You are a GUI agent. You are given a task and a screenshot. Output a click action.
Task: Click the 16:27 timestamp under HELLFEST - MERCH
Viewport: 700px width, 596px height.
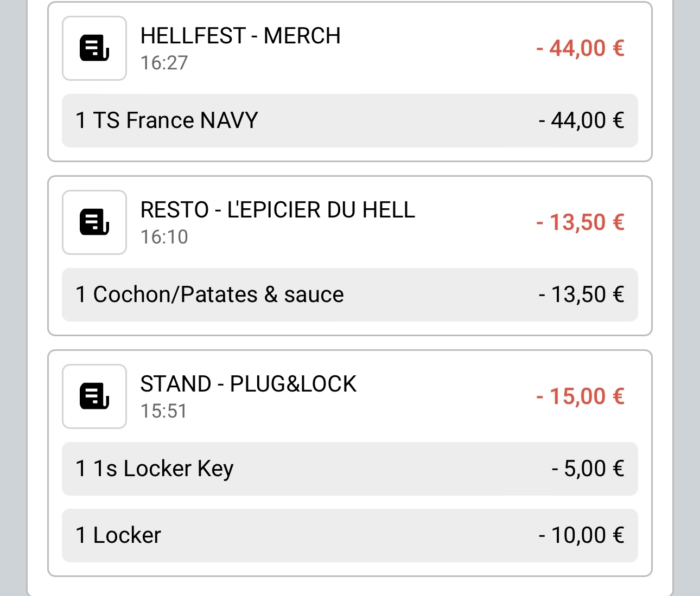pos(164,63)
